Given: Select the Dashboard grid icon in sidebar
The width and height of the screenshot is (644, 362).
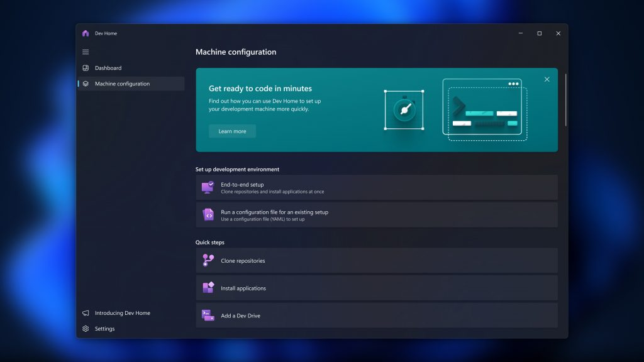Looking at the screenshot, I should 85,68.
